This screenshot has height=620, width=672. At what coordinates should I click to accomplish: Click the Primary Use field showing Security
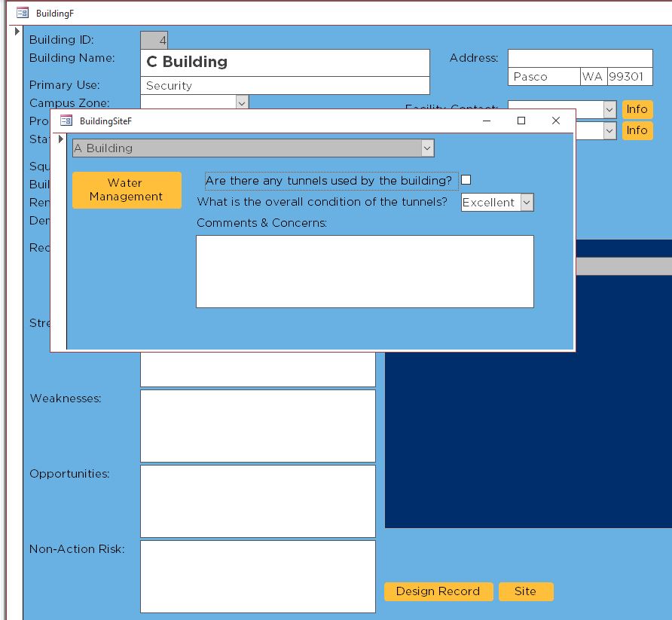(285, 86)
